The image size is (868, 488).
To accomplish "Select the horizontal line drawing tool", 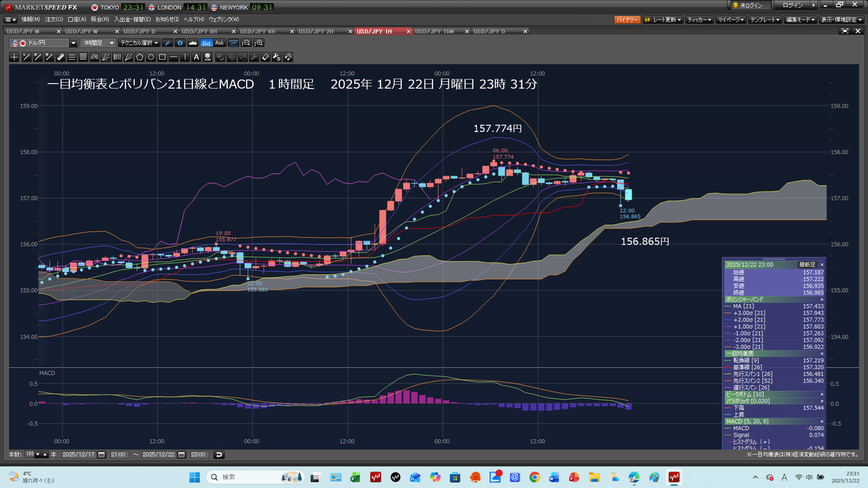I will (x=174, y=57).
